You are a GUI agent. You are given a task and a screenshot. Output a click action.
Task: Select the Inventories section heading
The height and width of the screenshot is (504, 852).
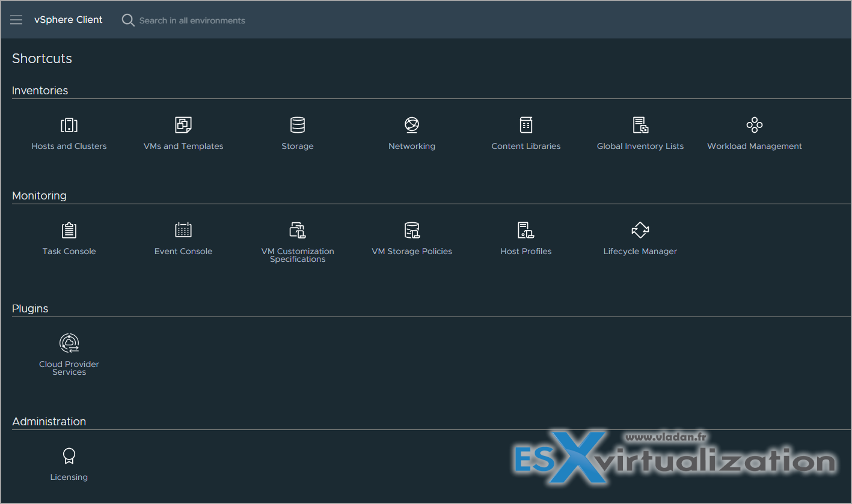click(x=40, y=91)
